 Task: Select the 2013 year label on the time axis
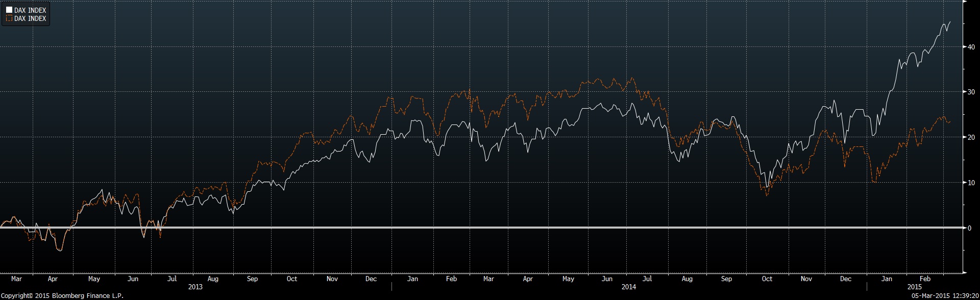point(195,287)
